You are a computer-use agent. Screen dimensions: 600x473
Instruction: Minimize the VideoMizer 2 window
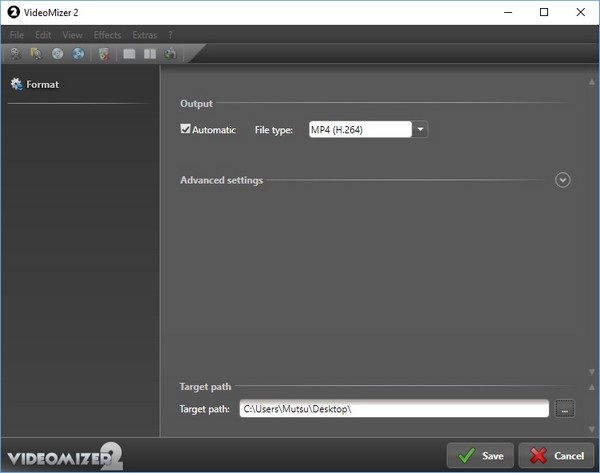pos(508,12)
